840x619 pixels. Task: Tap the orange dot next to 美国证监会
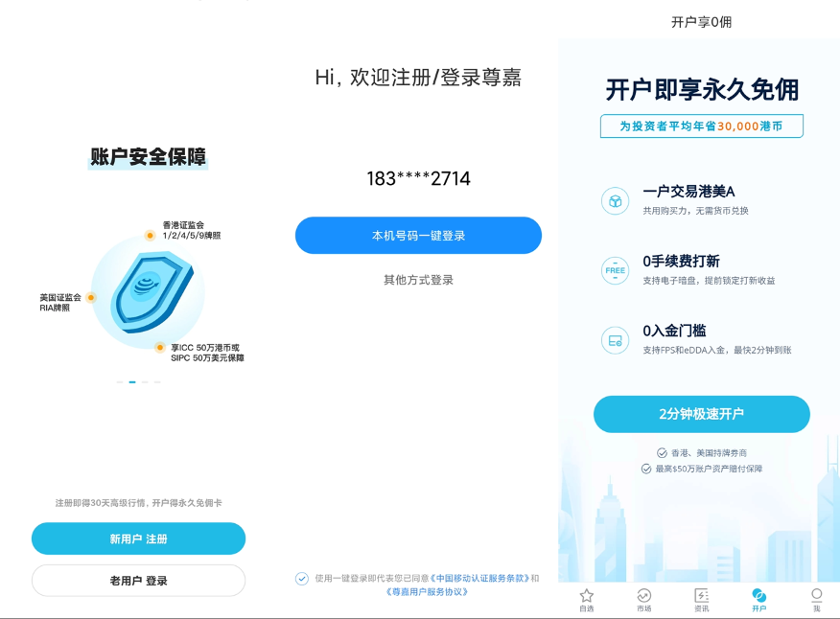click(91, 298)
